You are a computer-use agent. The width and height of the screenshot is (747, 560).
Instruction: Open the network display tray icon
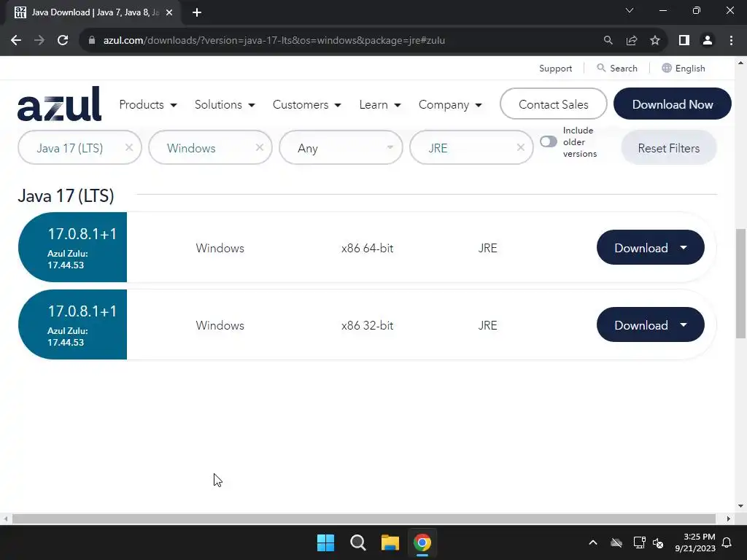click(639, 542)
